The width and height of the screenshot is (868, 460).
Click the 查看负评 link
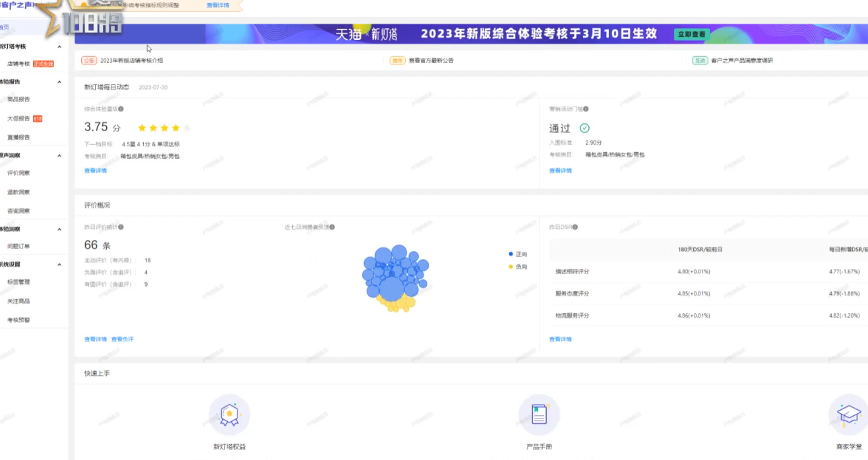pos(123,339)
